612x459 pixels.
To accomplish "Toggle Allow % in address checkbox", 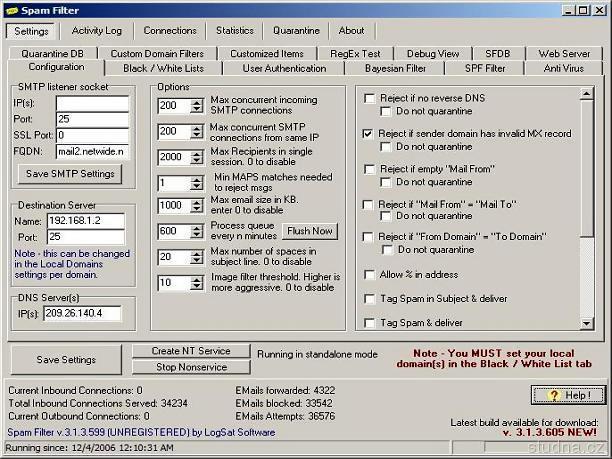I will click(370, 274).
